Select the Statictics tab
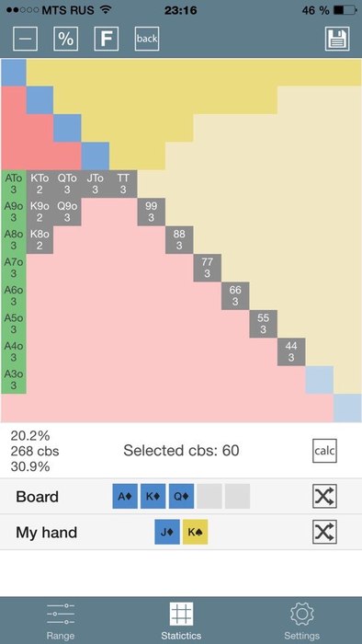This screenshot has height=644, width=362. tap(181, 621)
